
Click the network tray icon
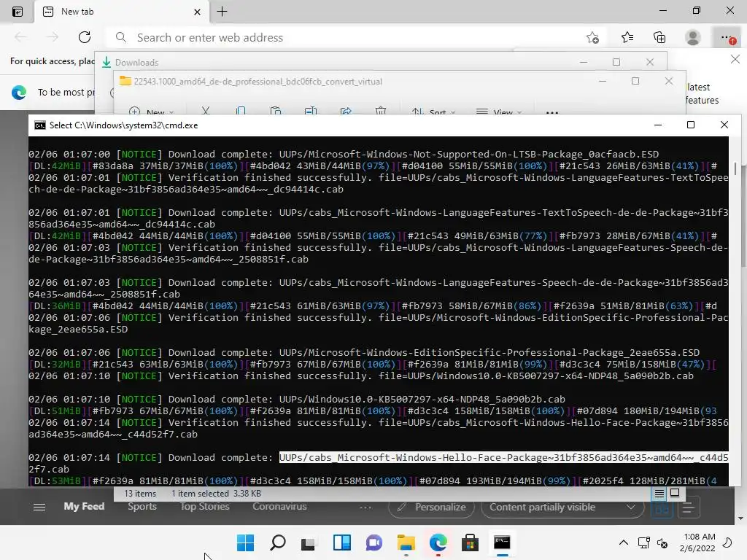(643, 542)
